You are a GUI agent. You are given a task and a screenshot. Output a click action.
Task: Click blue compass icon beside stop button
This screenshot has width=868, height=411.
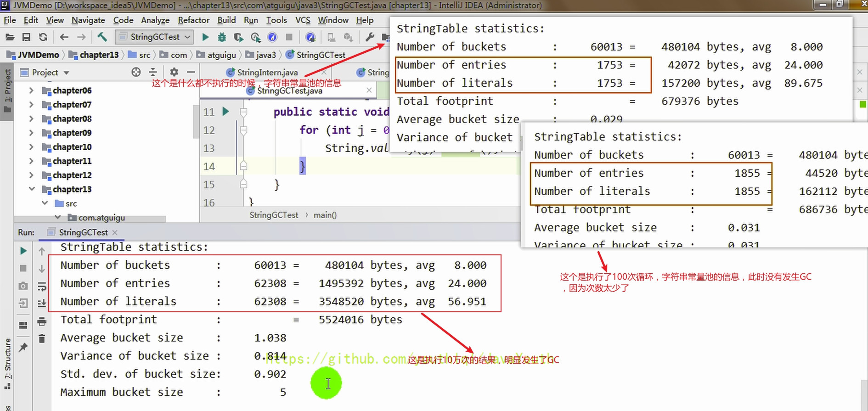(272, 37)
